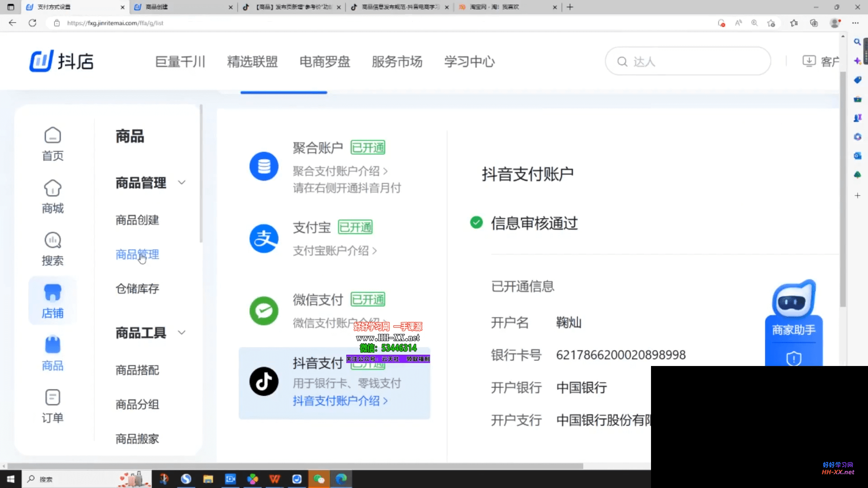Image resolution: width=868 pixels, height=488 pixels.
Task: Open 订单 sidebar icon
Action: click(52, 406)
